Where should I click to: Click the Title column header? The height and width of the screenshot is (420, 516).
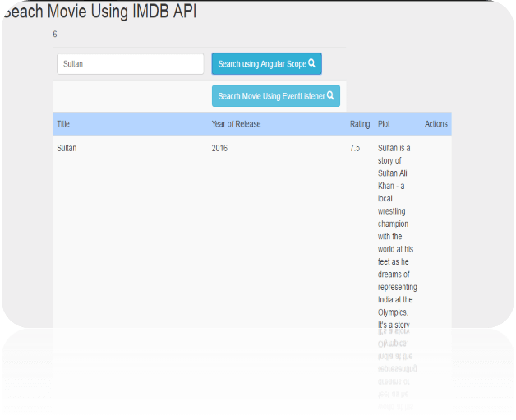63,124
